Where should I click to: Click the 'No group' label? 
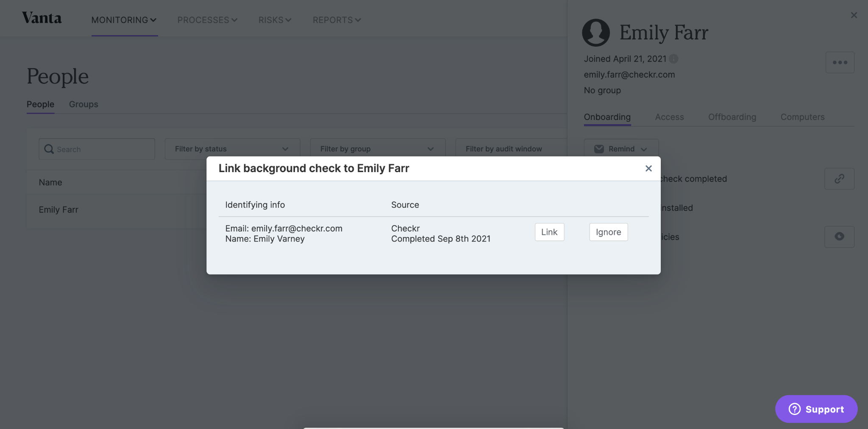[x=602, y=90]
